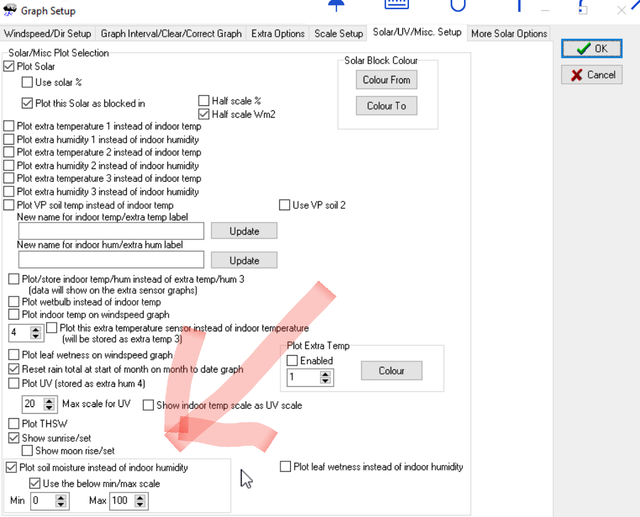Enable Plot VP soil temp instead of indoor temp
Image resolution: width=640 pixels, height=517 pixels.
click(x=9, y=205)
